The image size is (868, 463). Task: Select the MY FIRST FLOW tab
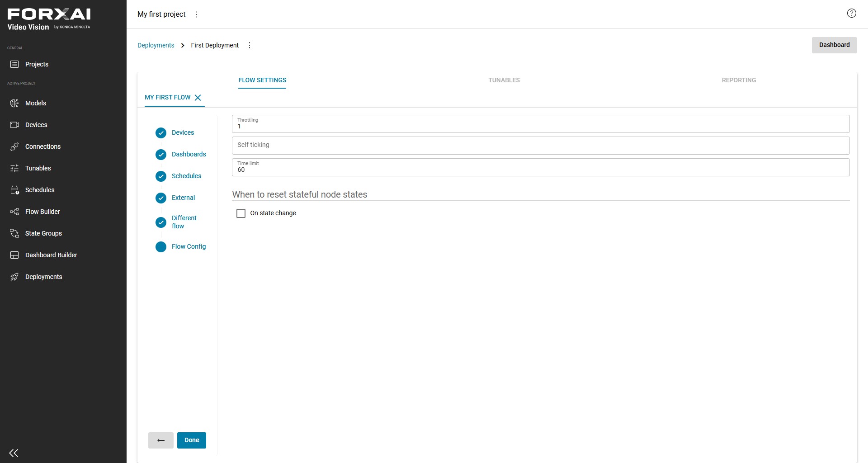pos(168,97)
